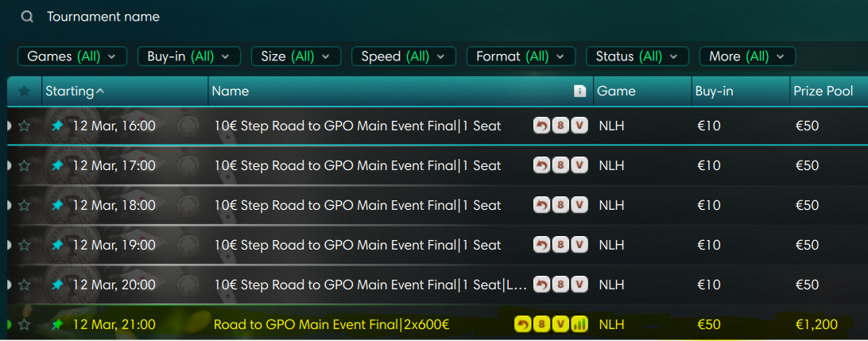Open Road to GPO Main Event Final|2x600€ tournament

tap(331, 324)
